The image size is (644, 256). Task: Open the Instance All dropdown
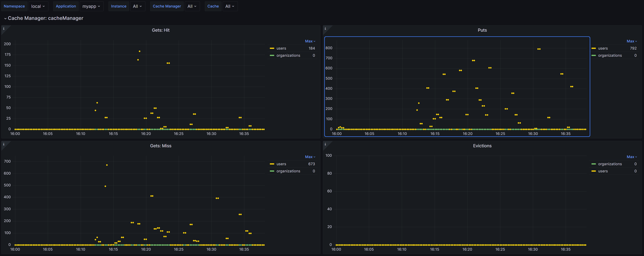(137, 6)
